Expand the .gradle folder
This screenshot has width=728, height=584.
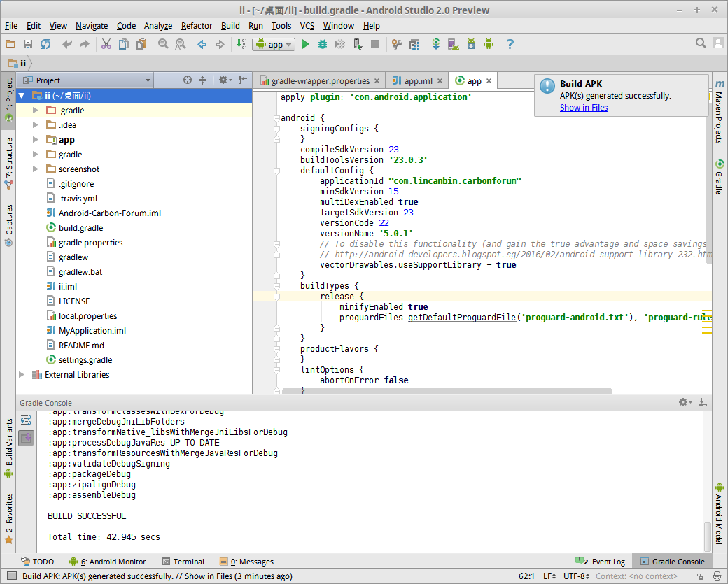pyautogui.click(x=35, y=111)
